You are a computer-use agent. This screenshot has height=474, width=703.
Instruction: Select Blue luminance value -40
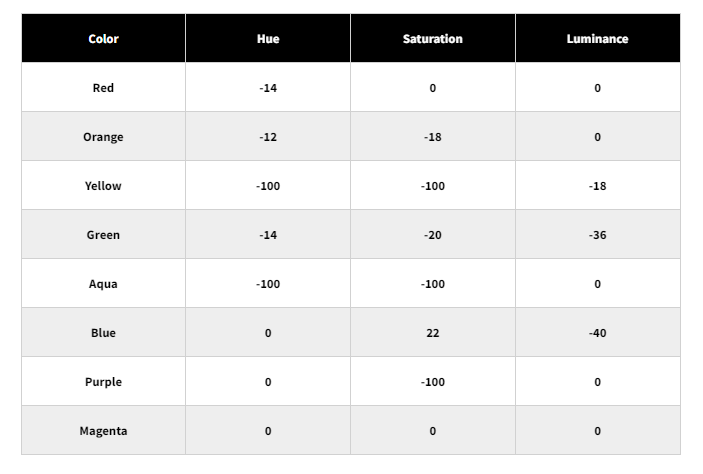pos(597,333)
